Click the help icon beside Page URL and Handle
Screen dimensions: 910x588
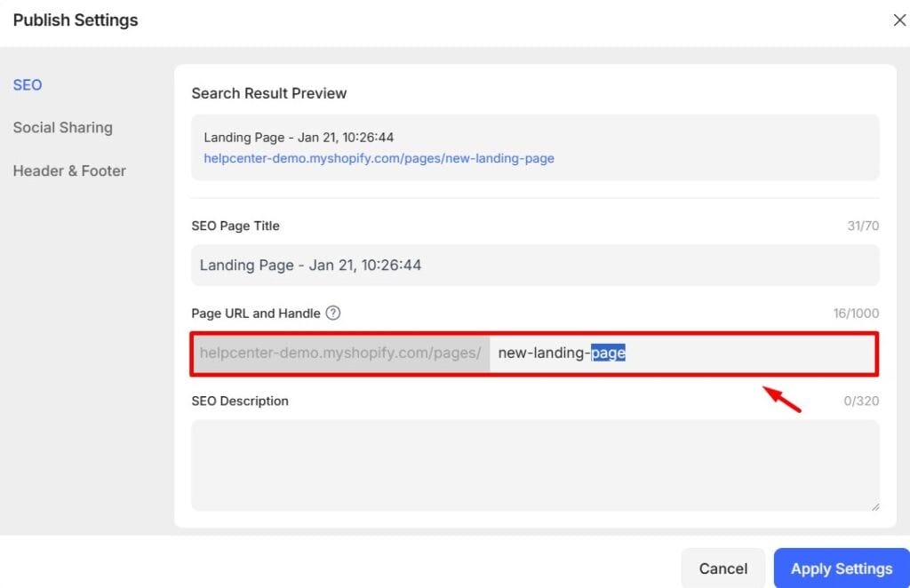point(333,313)
